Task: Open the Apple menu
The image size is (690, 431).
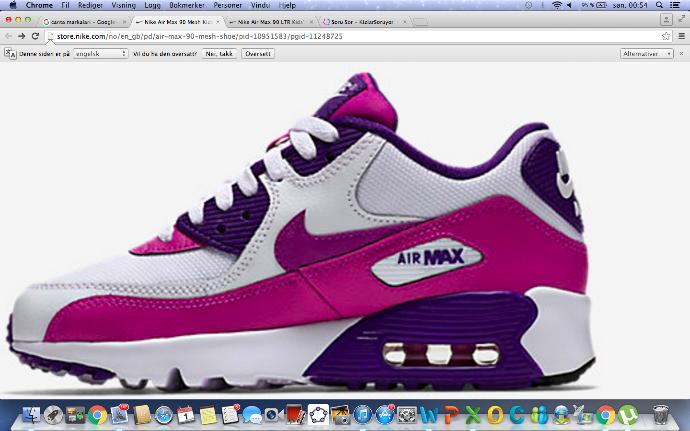Action: click(13, 5)
